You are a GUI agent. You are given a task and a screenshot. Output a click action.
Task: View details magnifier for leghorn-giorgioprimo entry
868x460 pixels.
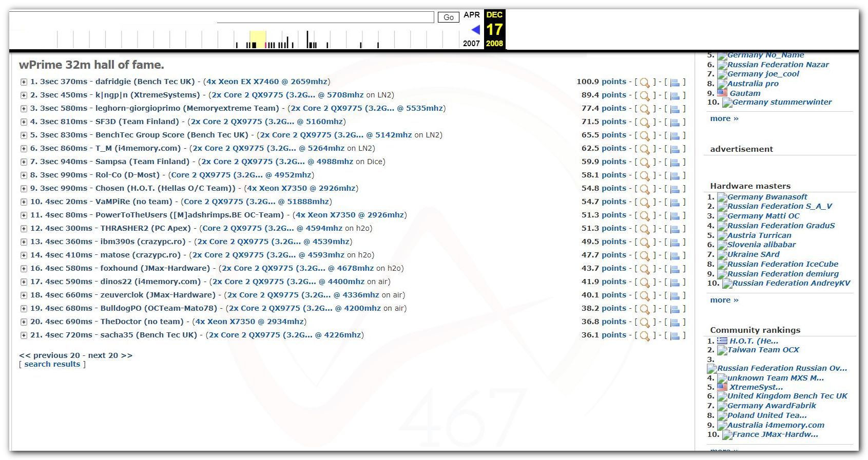pyautogui.click(x=645, y=109)
